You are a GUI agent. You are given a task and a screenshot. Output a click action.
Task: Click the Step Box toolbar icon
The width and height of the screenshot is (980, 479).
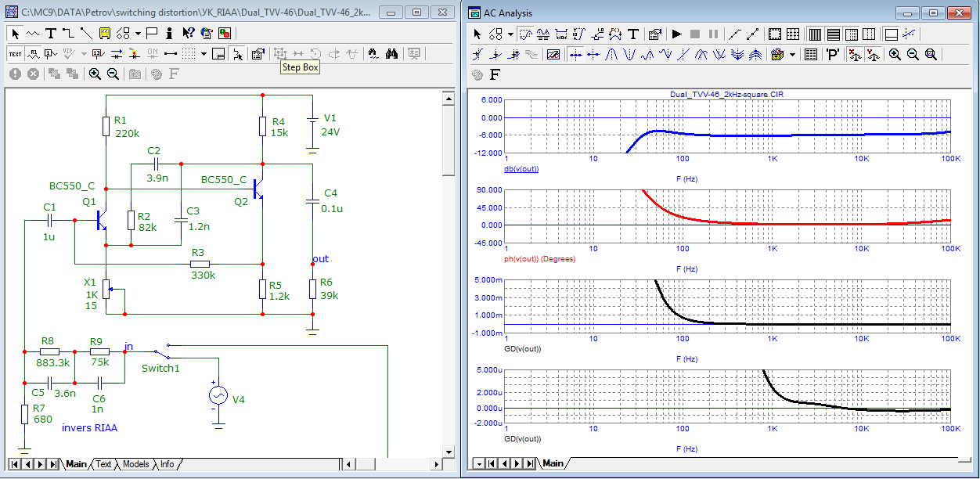pos(279,53)
